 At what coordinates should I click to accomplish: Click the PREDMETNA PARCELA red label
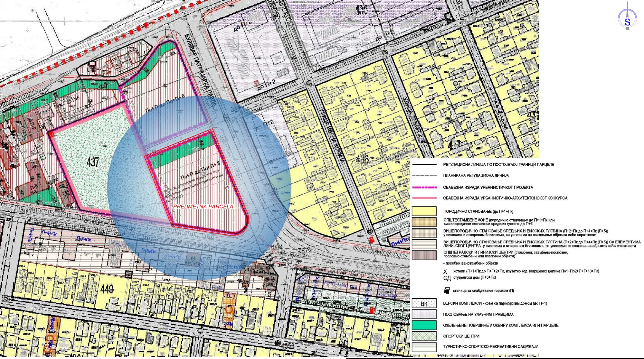coord(203,207)
